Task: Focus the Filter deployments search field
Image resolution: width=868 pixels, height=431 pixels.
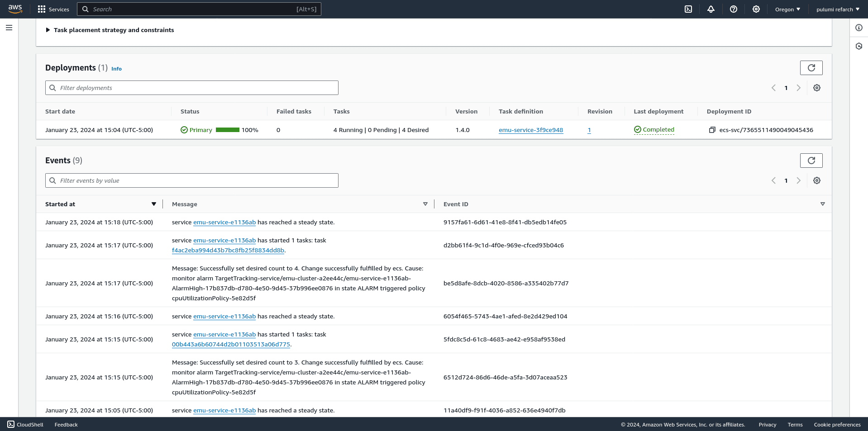Action: tap(191, 88)
